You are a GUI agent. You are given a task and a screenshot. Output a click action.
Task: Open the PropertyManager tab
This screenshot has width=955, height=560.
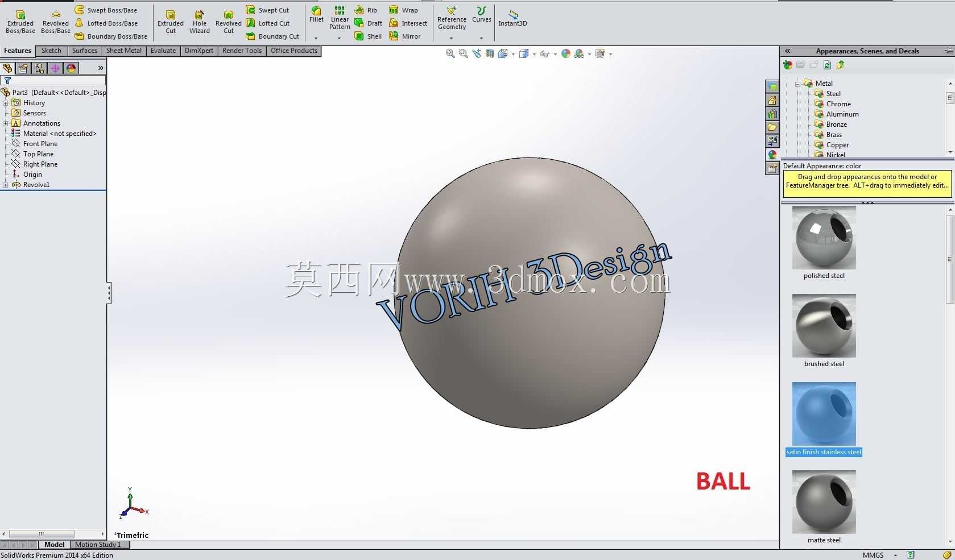point(23,68)
